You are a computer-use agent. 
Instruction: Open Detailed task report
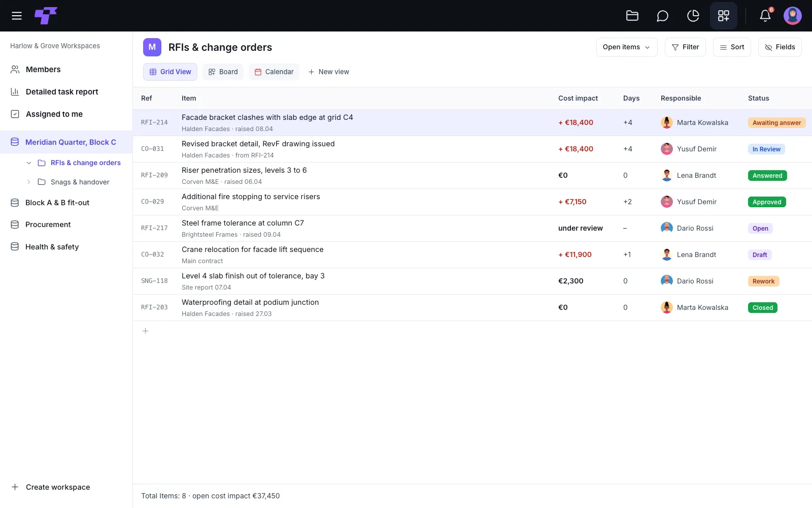62,92
